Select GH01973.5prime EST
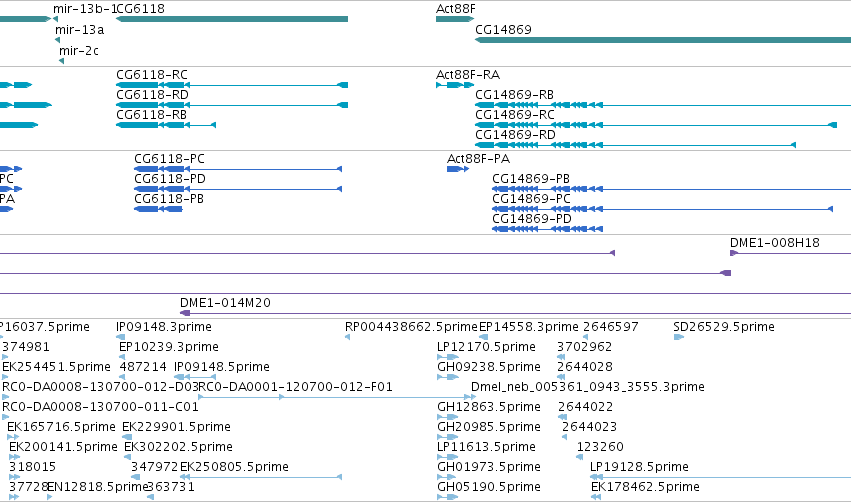Screen dimensions: 851x502 (448, 477)
